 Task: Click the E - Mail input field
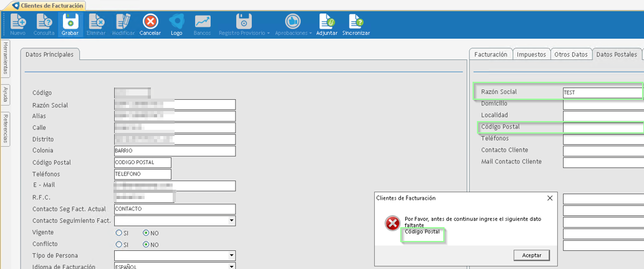click(x=175, y=186)
